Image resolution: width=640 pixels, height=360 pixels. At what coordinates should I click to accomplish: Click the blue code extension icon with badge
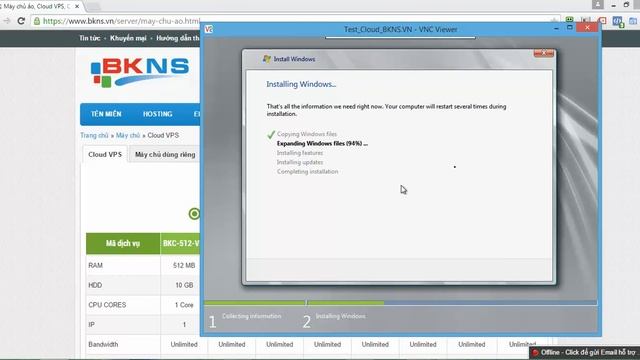pyautogui.click(x=618, y=21)
